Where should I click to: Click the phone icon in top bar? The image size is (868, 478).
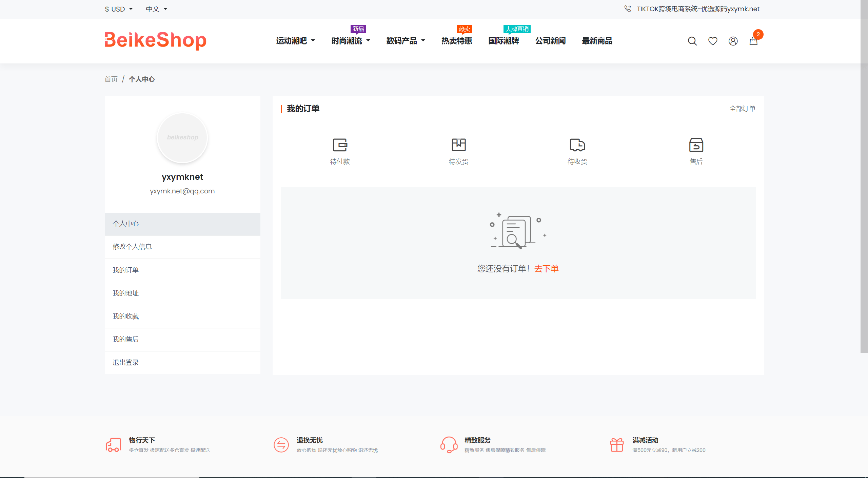[x=628, y=9]
